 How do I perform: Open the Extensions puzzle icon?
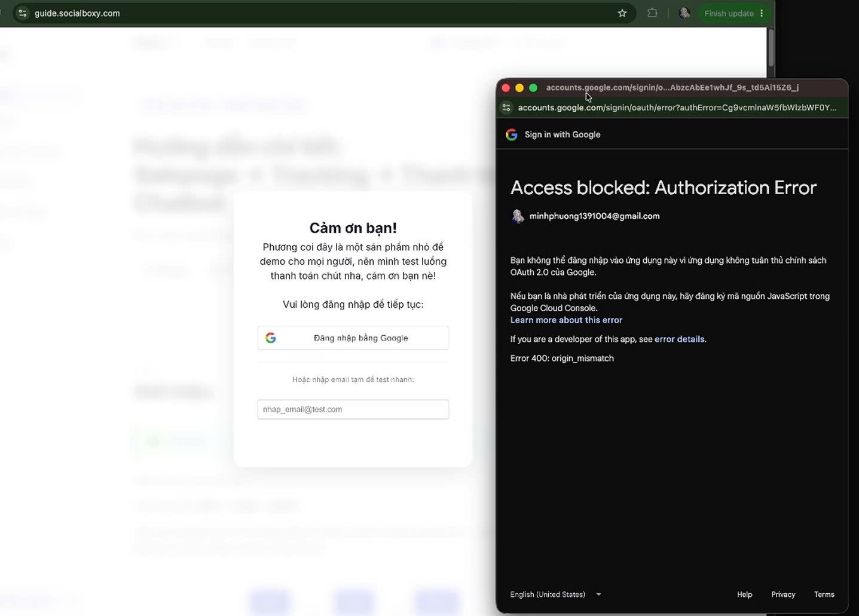[x=652, y=13]
